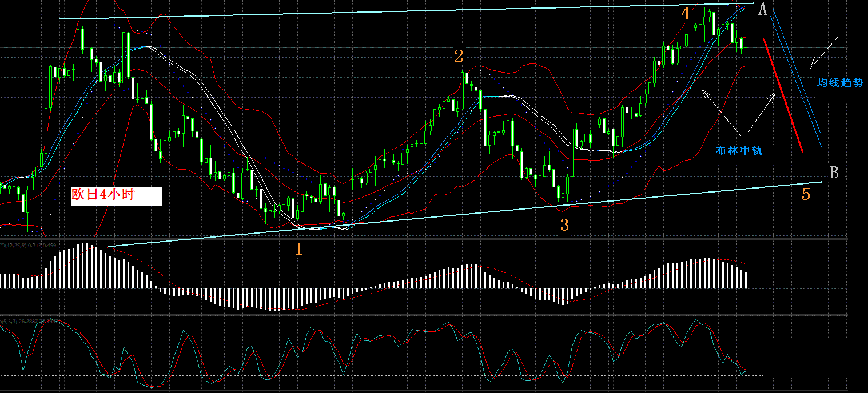This screenshot has height=393, width=868.
Task: Click the 均线趋势 blue annotation text
Action: (x=840, y=83)
